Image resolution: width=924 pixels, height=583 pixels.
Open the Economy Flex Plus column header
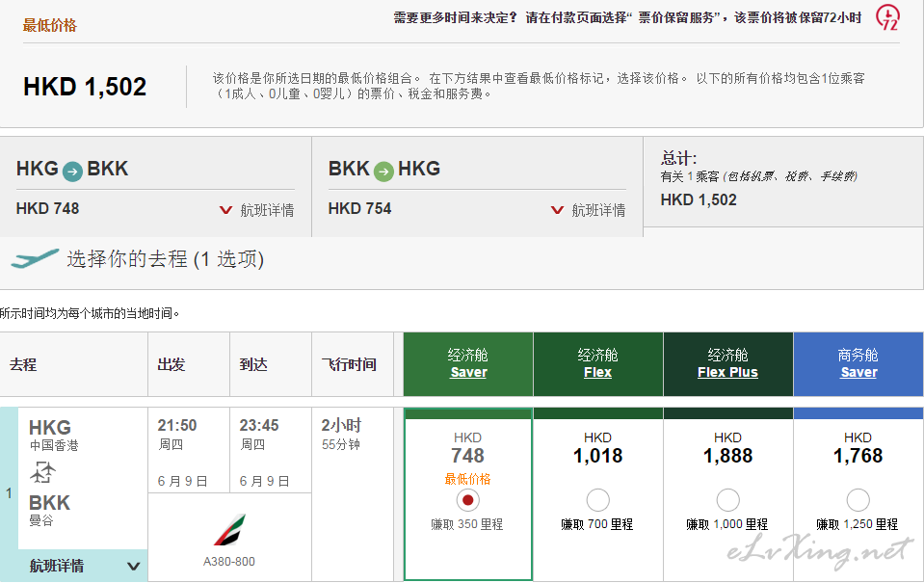click(x=727, y=372)
